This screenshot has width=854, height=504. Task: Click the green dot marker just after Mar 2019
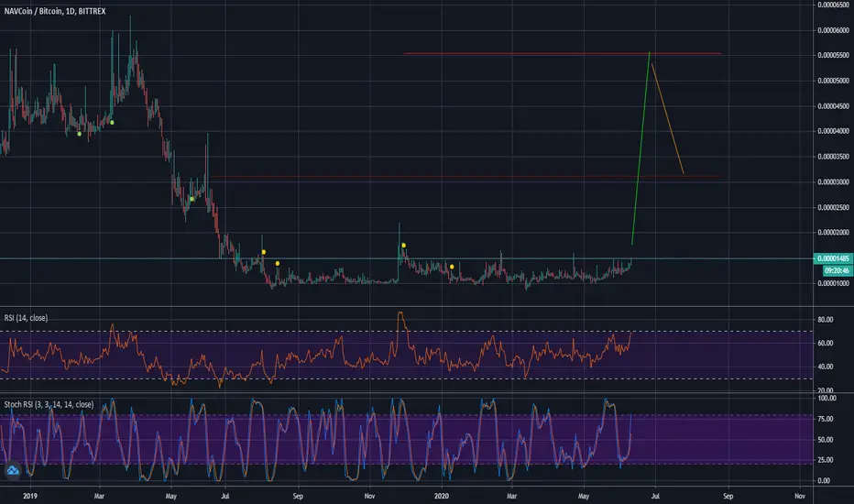pos(112,122)
